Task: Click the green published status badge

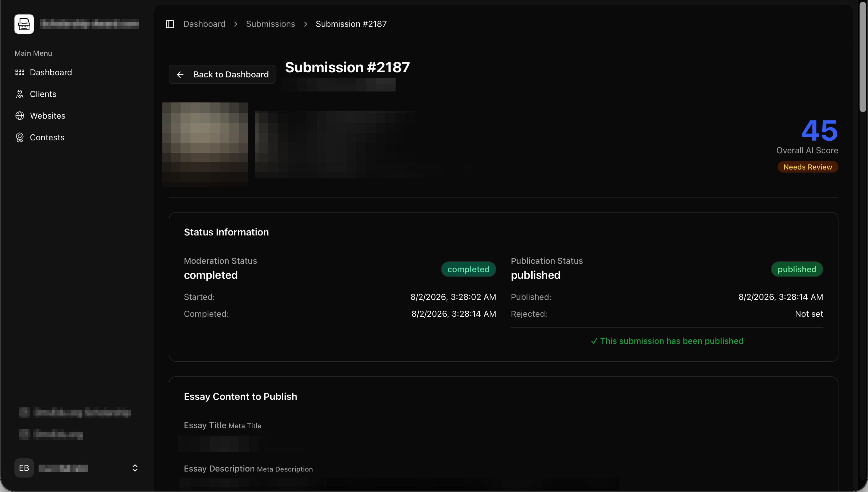Action: tap(797, 269)
